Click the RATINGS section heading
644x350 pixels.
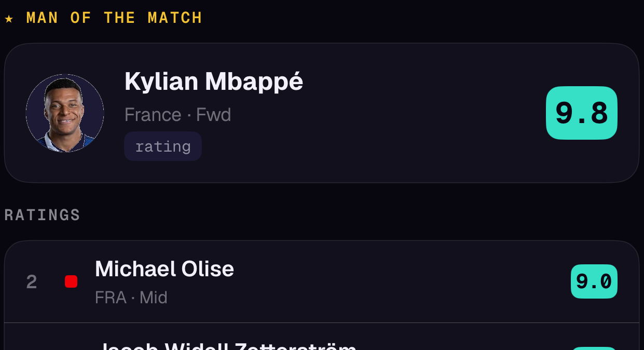tap(42, 215)
